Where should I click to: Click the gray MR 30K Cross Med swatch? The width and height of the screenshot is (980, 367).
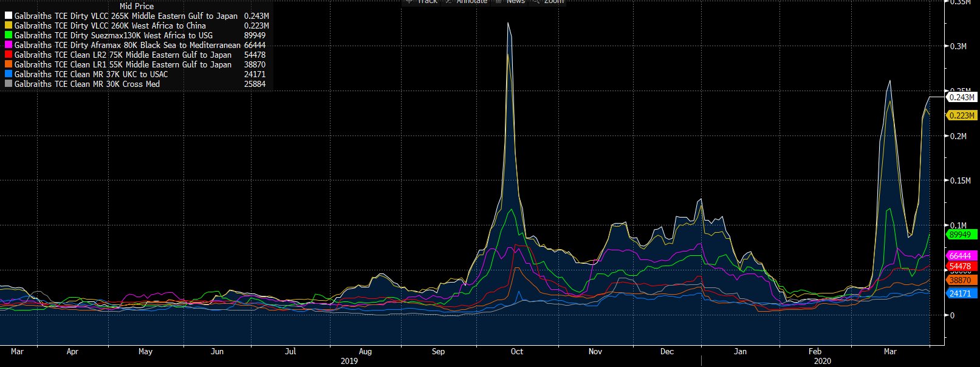tap(9, 84)
